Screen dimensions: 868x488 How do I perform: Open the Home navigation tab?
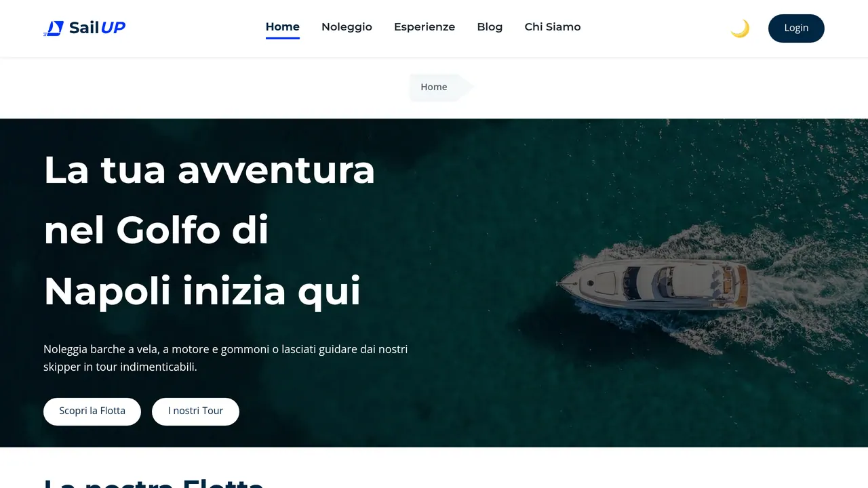coord(283,27)
